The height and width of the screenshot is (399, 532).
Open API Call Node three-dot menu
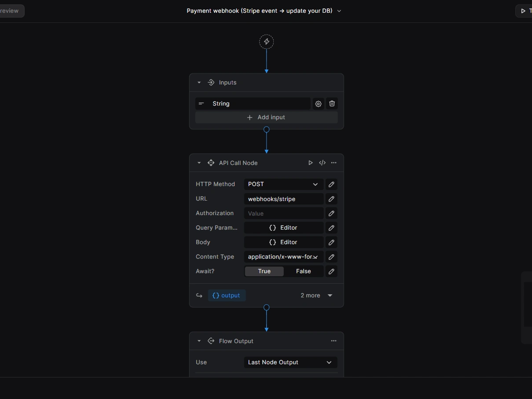334,163
